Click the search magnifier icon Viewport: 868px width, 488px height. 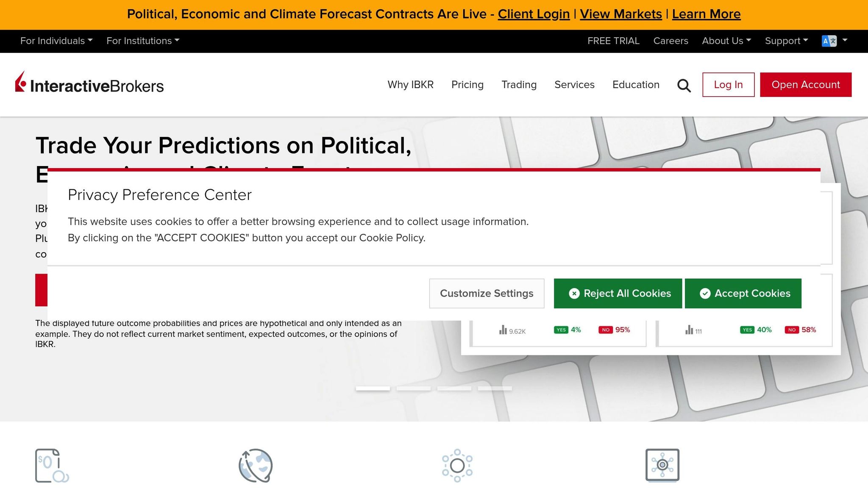pos(684,85)
